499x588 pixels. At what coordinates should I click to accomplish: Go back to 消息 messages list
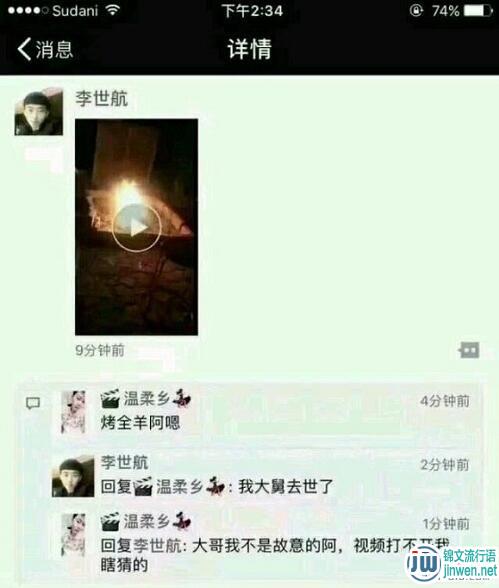[x=45, y=50]
